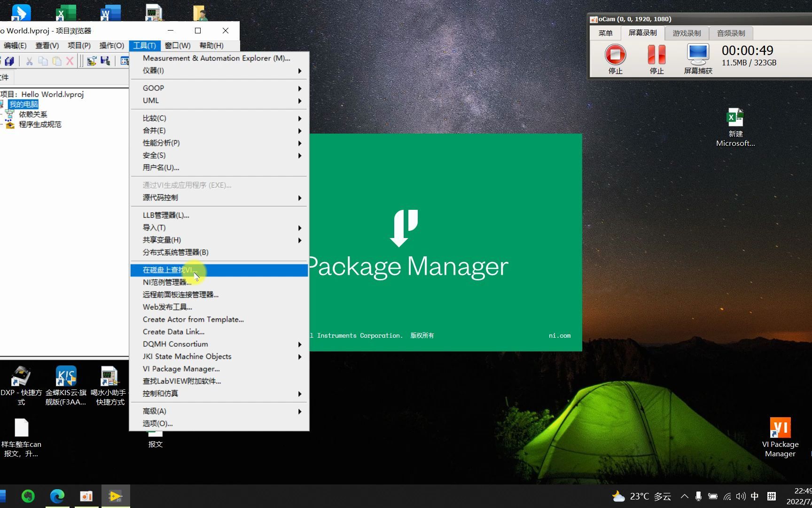This screenshot has width=812, height=508.
Task: Expand the 仪器(I) submenu
Action: click(219, 71)
